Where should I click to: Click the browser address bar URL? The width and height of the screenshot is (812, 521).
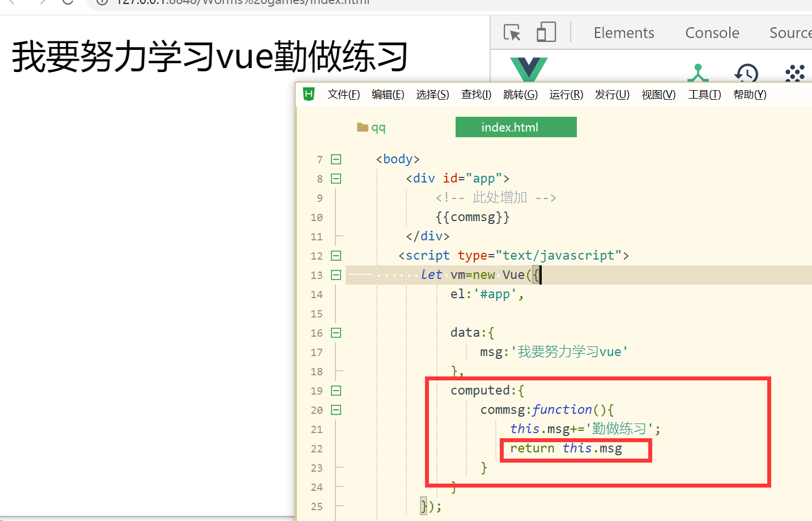(x=244, y=2)
